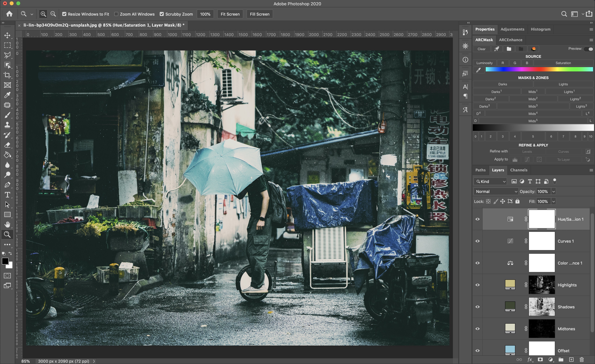Hide the Color Balance 1 layer
This screenshot has width=595, height=364.
[x=477, y=263]
